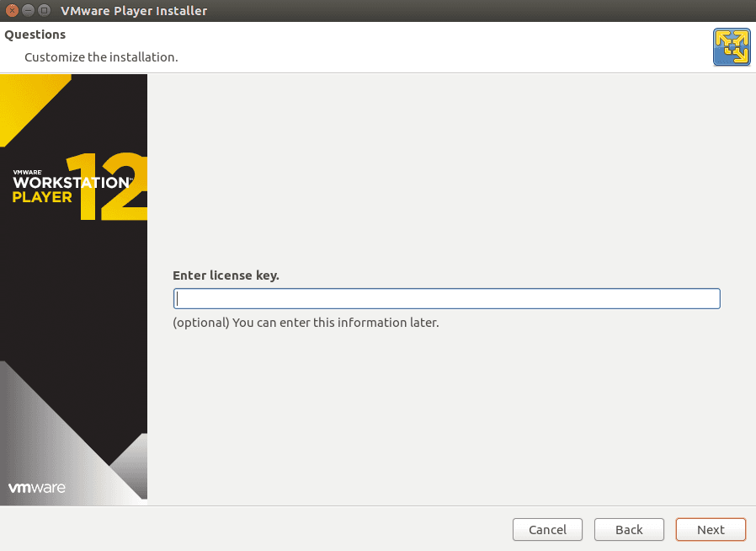Click the Enter license key label
Screen dimensions: 756x551
click(x=226, y=275)
